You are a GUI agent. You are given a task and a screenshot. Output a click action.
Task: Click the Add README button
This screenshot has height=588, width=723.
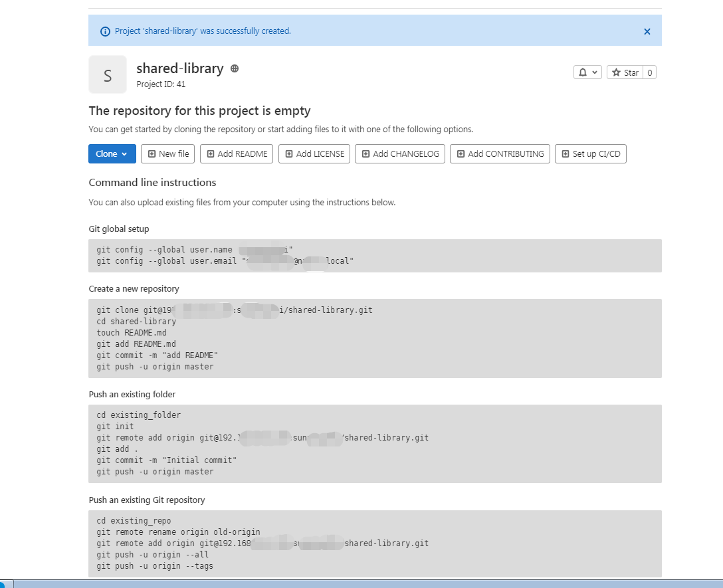(237, 154)
